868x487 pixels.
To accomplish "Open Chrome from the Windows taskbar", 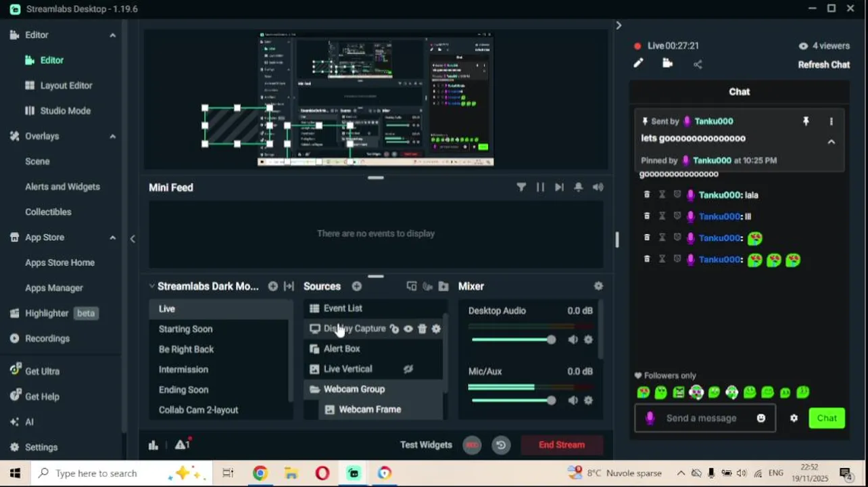I will pos(260,473).
